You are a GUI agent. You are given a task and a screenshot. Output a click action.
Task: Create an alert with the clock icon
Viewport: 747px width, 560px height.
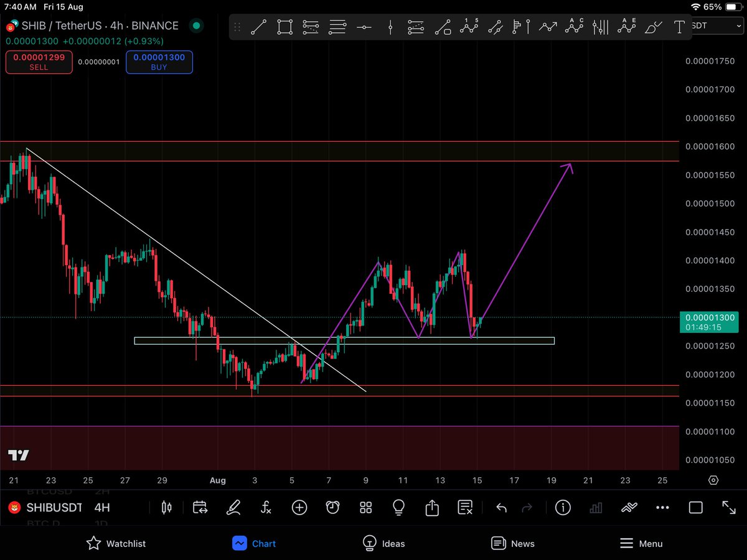(x=332, y=508)
